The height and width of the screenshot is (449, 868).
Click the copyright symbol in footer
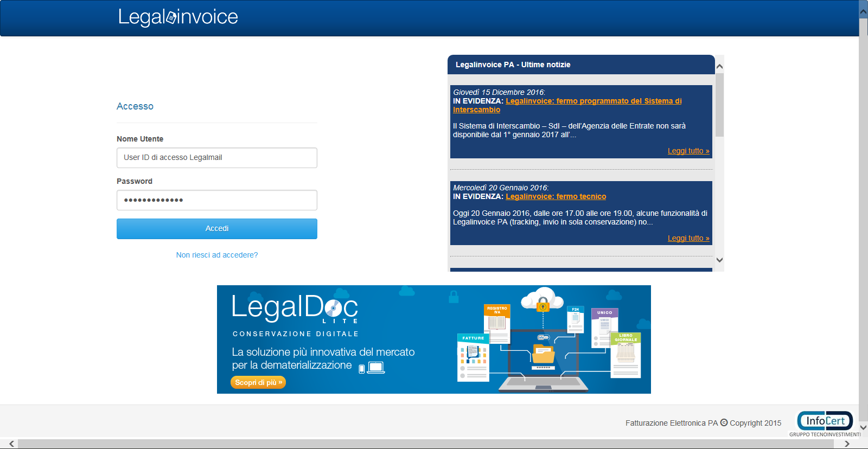point(724,422)
